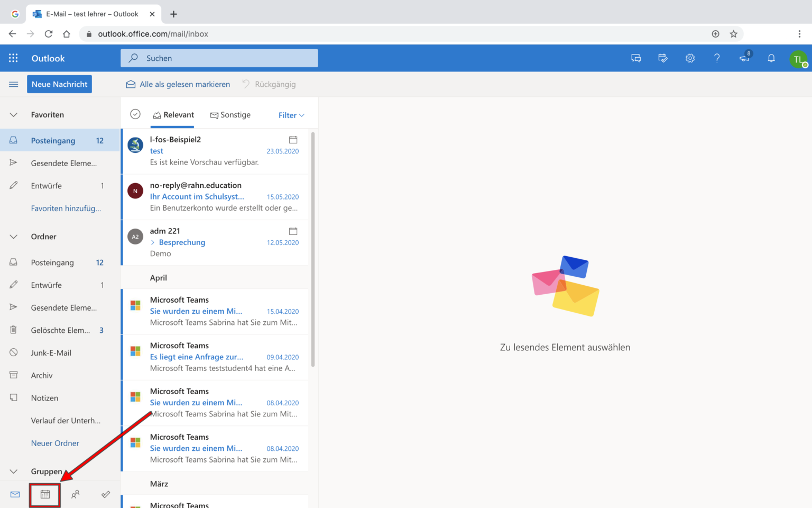
Task: Open the Calendar view icon
Action: pyautogui.click(x=45, y=494)
